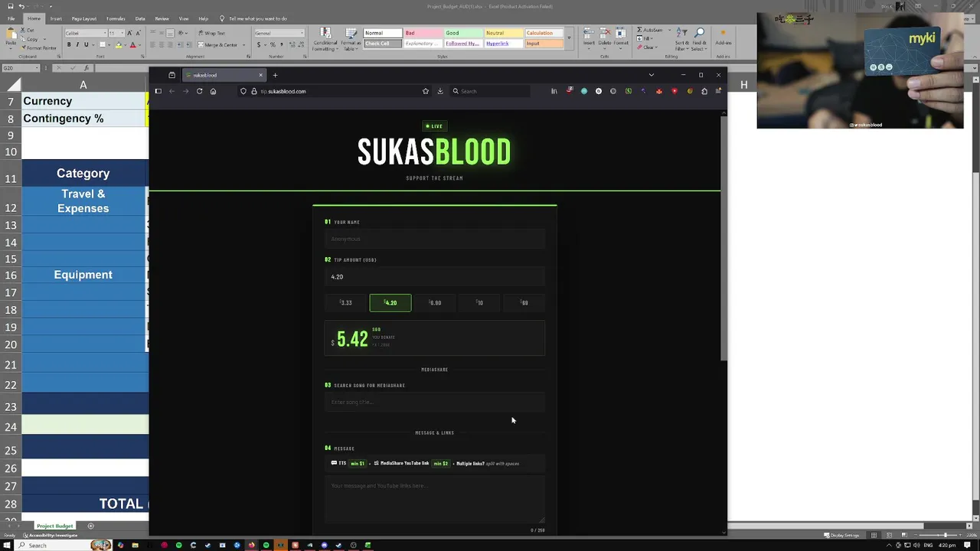Image resolution: width=980 pixels, height=551 pixels.
Task: Open new browser tab
Action: pyautogui.click(x=276, y=75)
